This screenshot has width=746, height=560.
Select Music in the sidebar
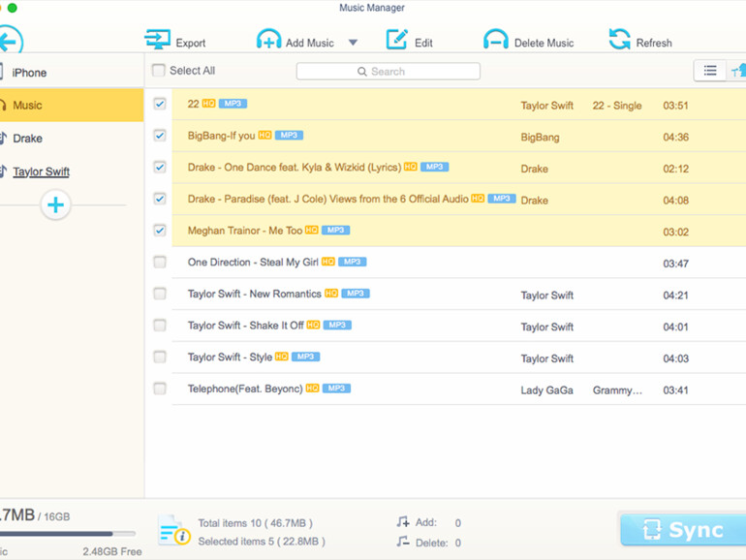click(x=27, y=105)
